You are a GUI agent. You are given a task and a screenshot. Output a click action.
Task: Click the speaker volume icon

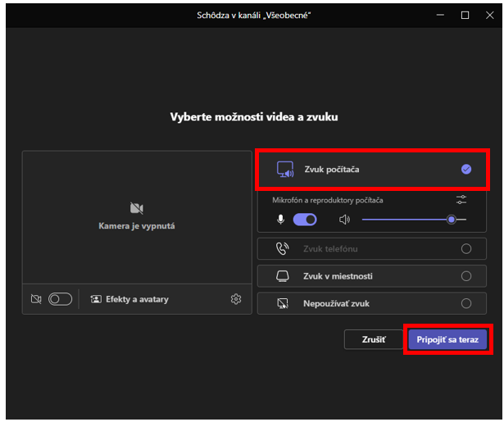(344, 220)
